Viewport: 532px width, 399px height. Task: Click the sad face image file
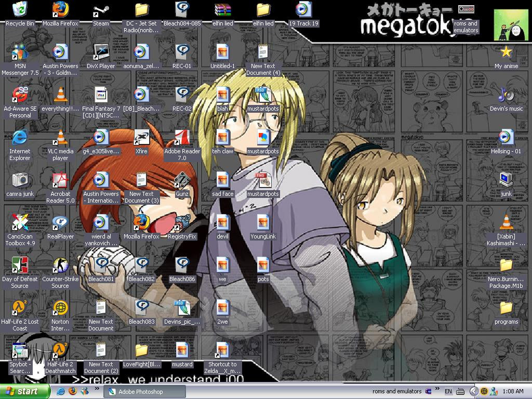point(222,180)
